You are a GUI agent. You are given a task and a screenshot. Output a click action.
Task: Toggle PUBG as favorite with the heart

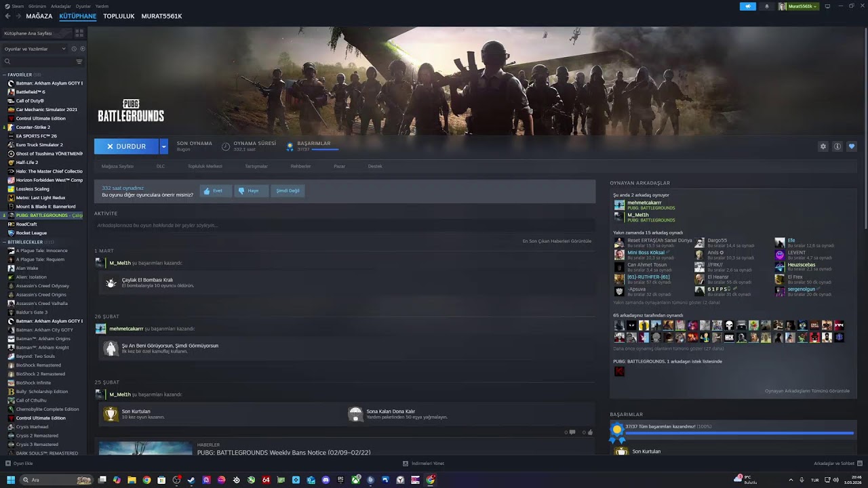(x=852, y=146)
